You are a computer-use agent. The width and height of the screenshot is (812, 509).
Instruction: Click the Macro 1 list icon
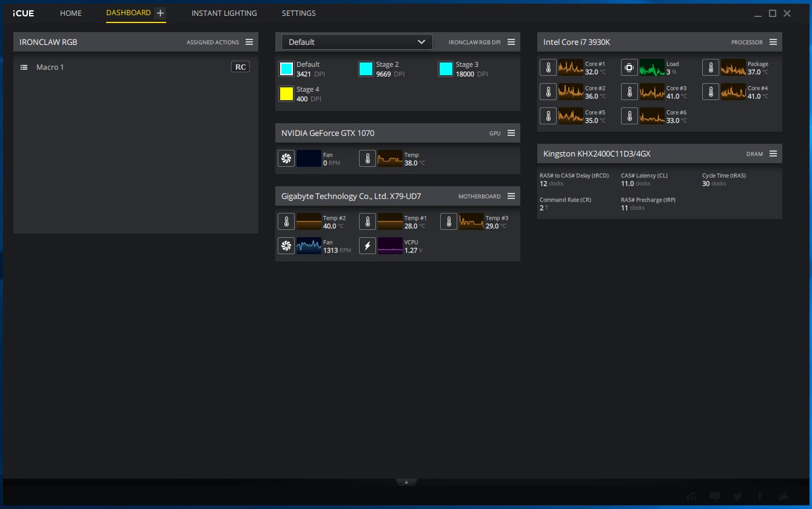coord(24,67)
